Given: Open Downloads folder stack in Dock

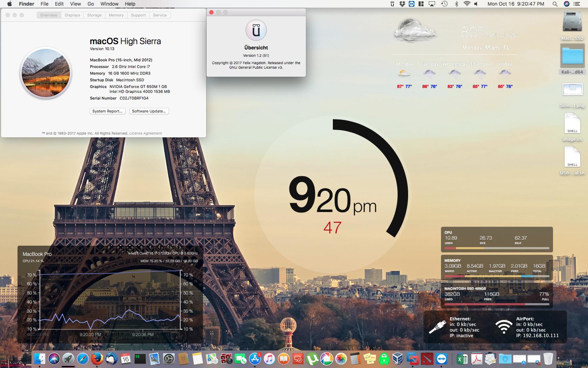Looking at the screenshot, I should click(505, 359).
